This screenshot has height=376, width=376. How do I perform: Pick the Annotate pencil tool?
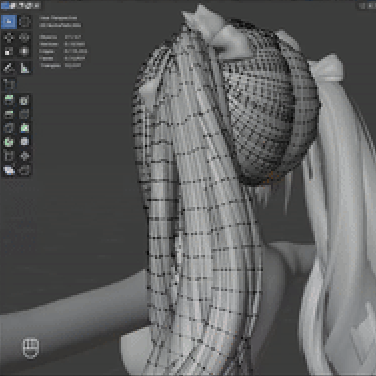coord(9,68)
